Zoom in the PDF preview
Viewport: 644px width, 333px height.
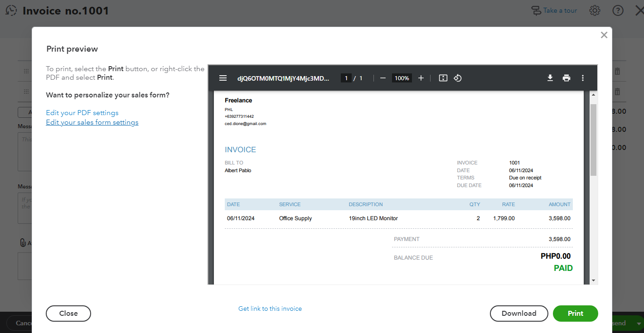pos(421,78)
